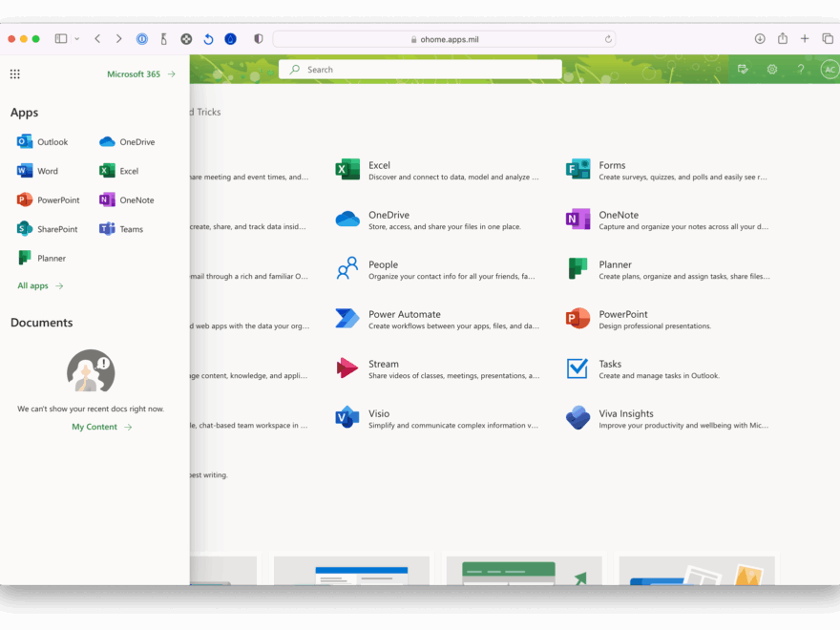Click the Forms icon in the apps list

(x=577, y=170)
